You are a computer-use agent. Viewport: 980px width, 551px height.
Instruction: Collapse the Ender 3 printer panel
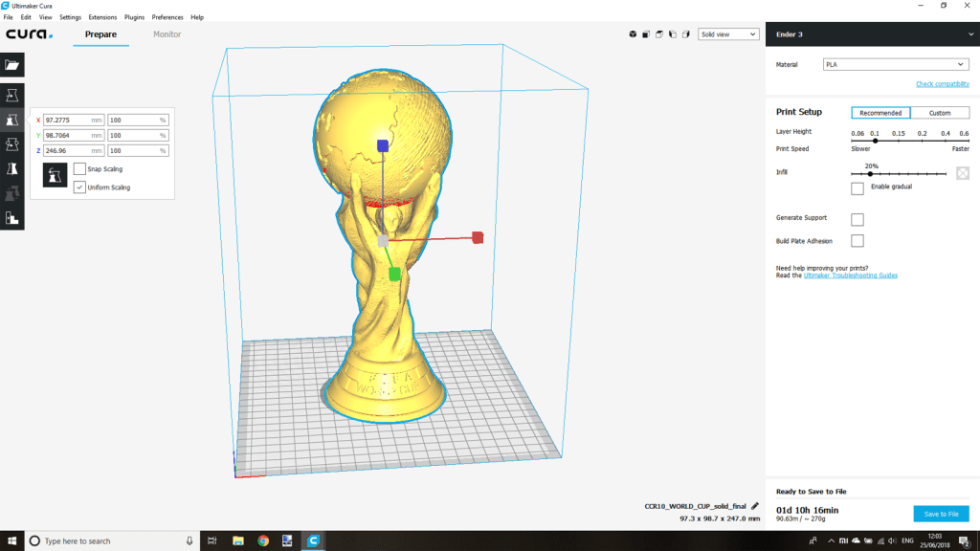click(x=969, y=33)
